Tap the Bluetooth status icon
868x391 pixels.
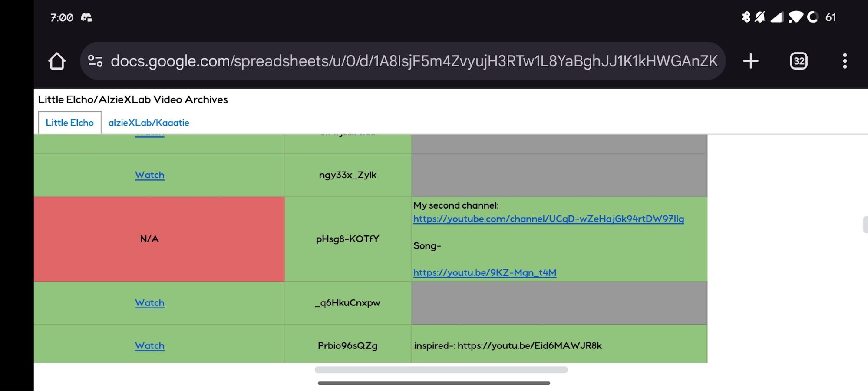coord(746,17)
